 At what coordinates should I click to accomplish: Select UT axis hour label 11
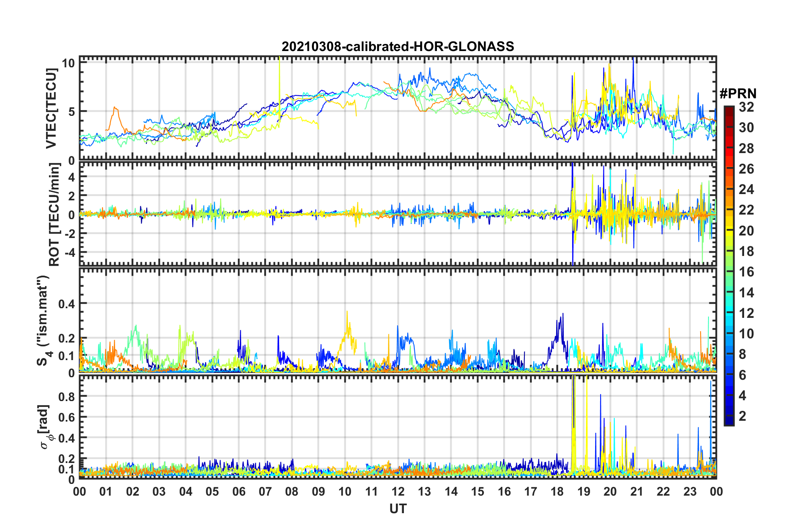[x=372, y=491]
